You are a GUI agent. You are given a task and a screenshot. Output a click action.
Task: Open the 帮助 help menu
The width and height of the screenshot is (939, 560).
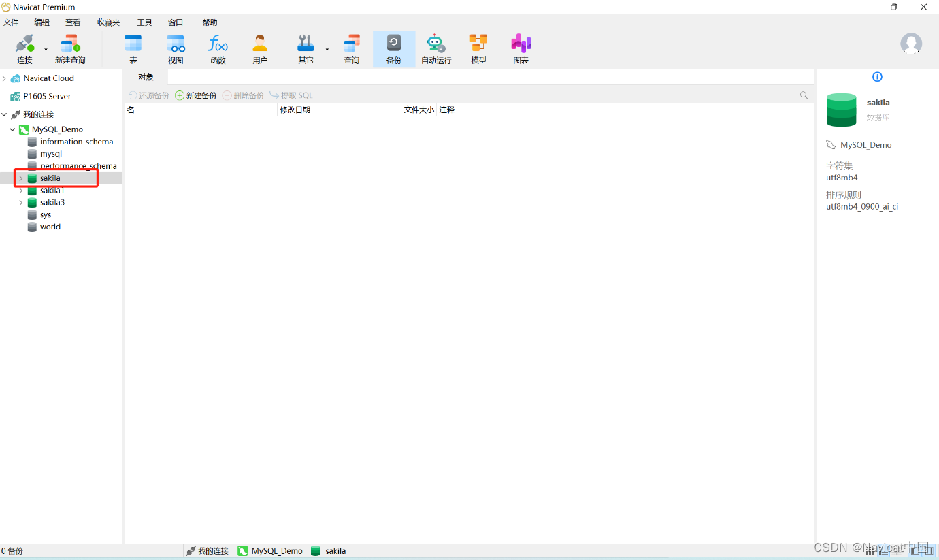pyautogui.click(x=210, y=22)
